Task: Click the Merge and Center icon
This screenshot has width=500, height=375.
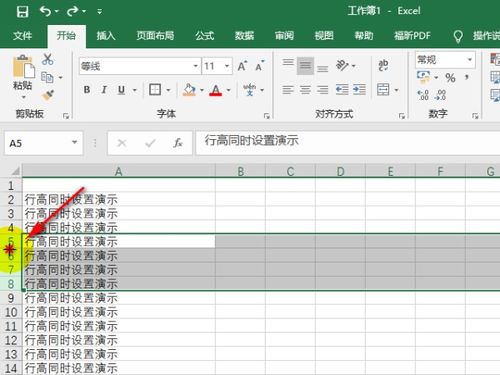Action: (x=383, y=90)
